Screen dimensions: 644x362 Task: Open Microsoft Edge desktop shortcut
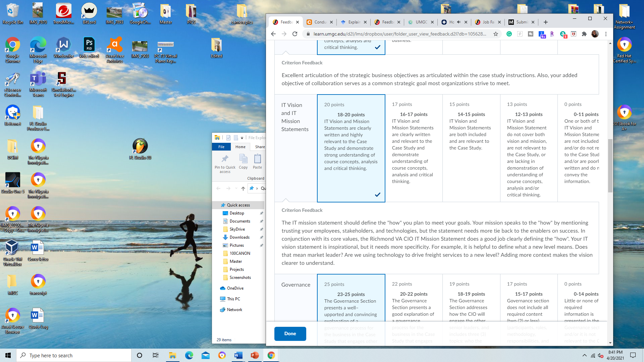tap(38, 50)
